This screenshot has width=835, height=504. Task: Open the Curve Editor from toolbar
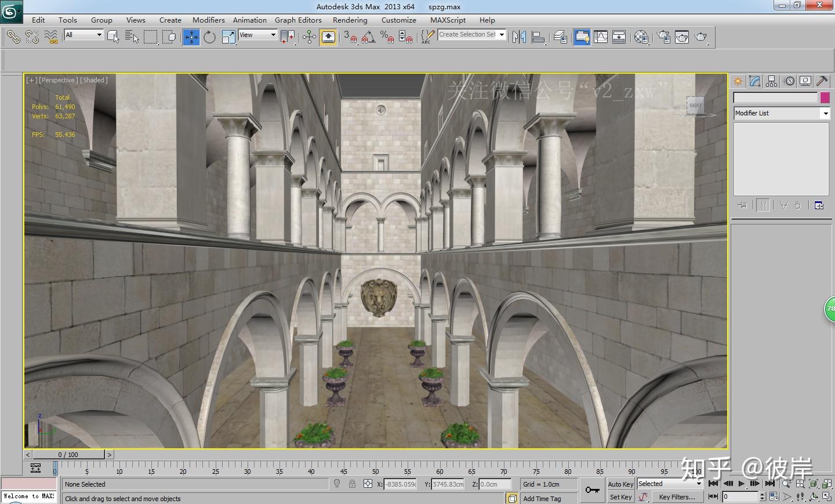(x=601, y=37)
